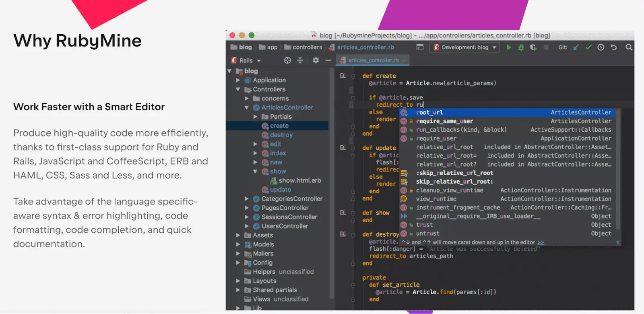Start debugging with the bug icon
Image resolution: width=644 pixels, height=314 pixels.
pos(521,48)
